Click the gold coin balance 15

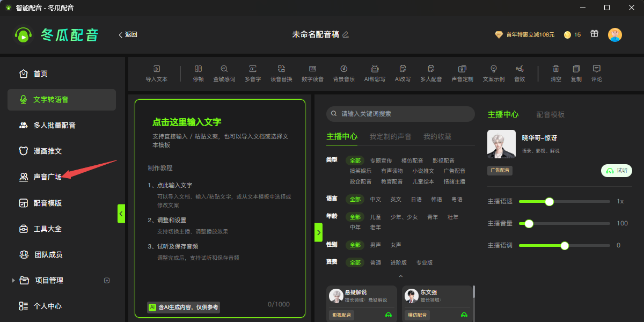(x=572, y=34)
